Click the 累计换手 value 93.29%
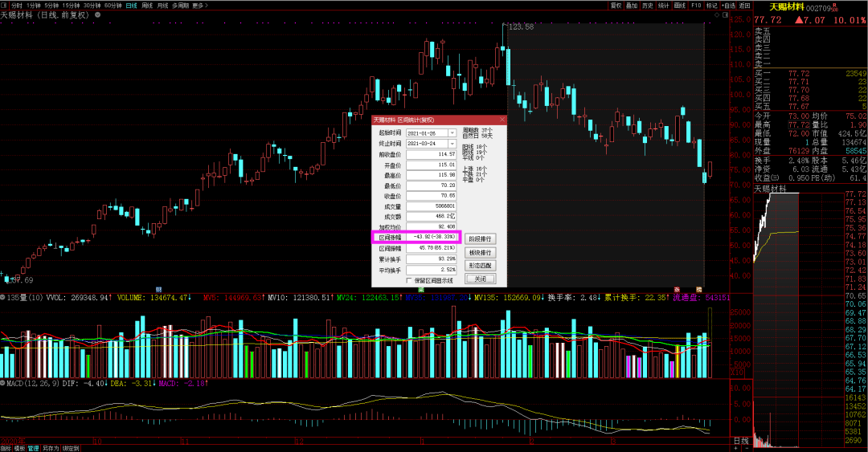The height and width of the screenshot is (452, 868). point(431,259)
